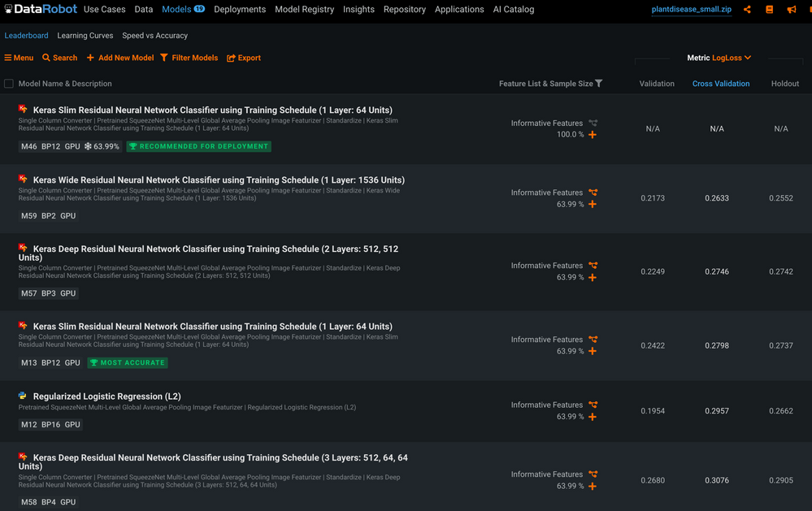Open the plantdisease_small.zip project link
Viewport: 812px width, 511px height.
[x=692, y=9]
